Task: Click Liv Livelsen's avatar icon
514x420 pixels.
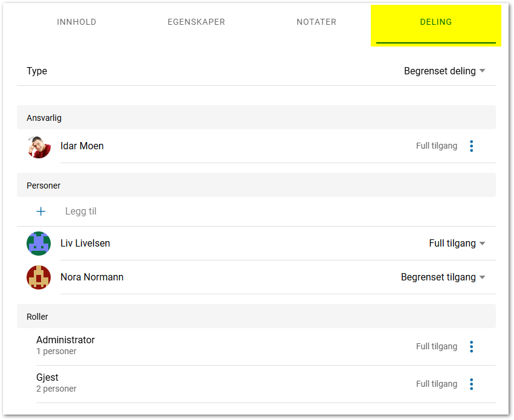Action: point(39,244)
